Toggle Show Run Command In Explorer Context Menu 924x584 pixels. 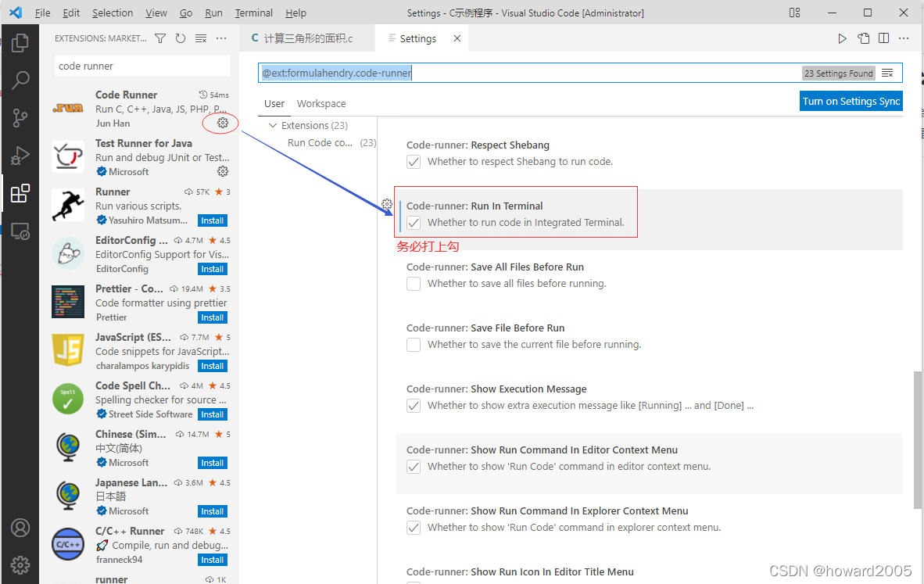[414, 528]
